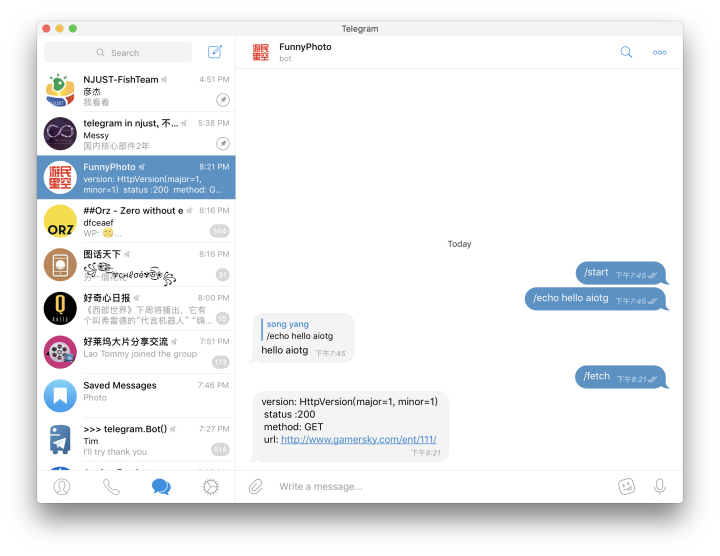Select the NJUST-FishTeam conversation name

[121, 79]
